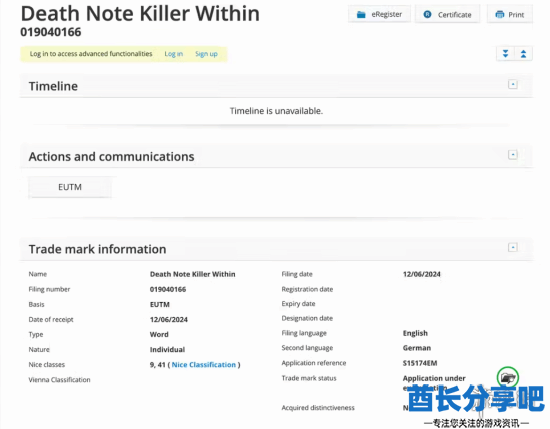Viewport: 550px width, 429px height.
Task: Click the Trade mark status label
Action: (x=309, y=378)
